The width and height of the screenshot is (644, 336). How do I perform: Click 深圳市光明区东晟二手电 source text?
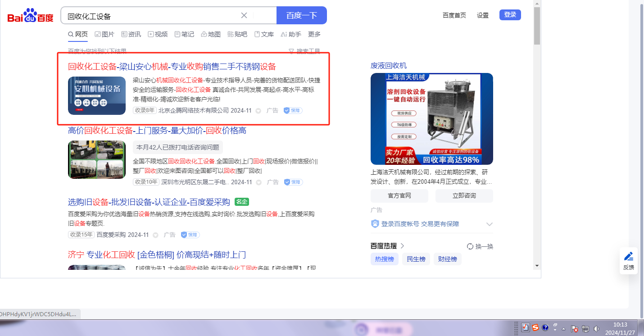click(195, 182)
